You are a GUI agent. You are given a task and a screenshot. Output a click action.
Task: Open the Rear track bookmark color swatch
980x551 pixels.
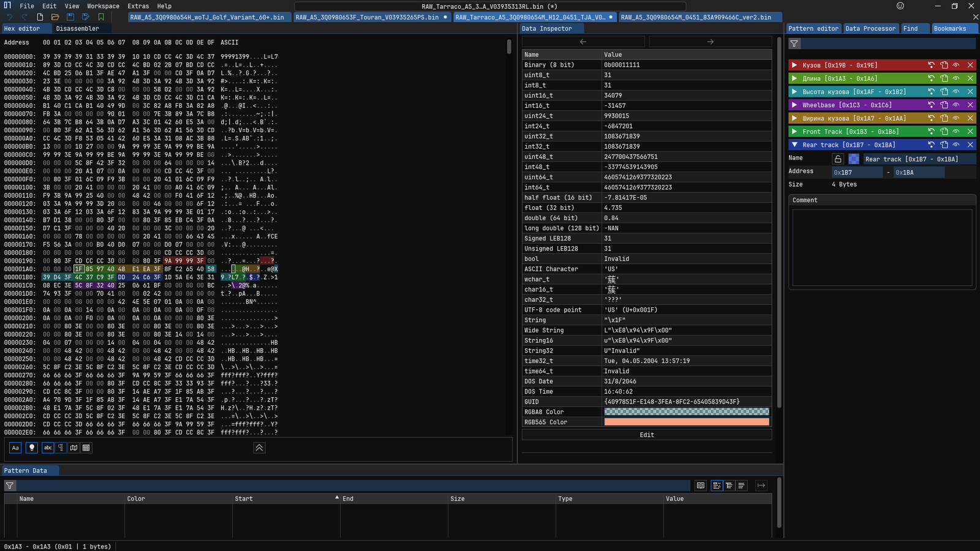point(854,159)
